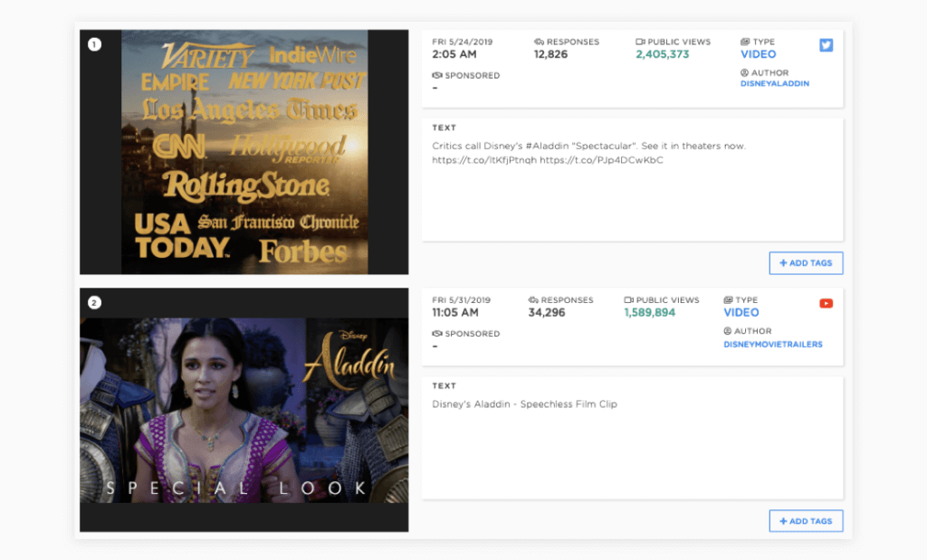This screenshot has width=927, height=560.
Task: Click the Disney's Aladdin - Speechless Film Clip text
Action: point(524,404)
